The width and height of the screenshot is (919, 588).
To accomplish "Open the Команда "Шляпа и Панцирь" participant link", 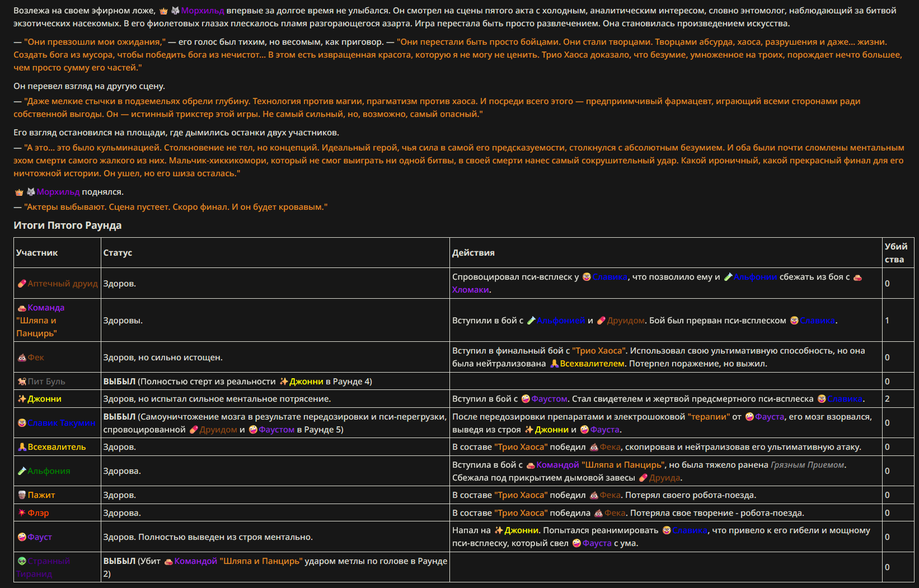I will pyautogui.click(x=40, y=321).
